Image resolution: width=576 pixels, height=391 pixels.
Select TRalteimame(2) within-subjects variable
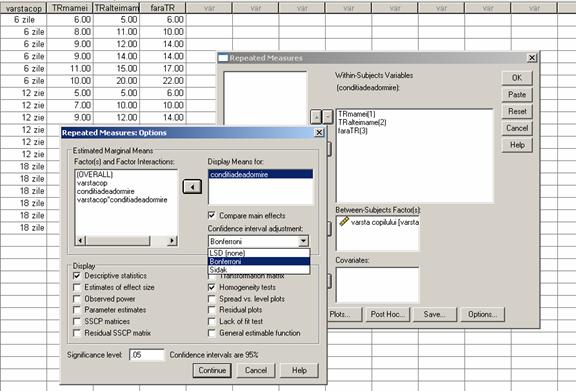click(362, 122)
